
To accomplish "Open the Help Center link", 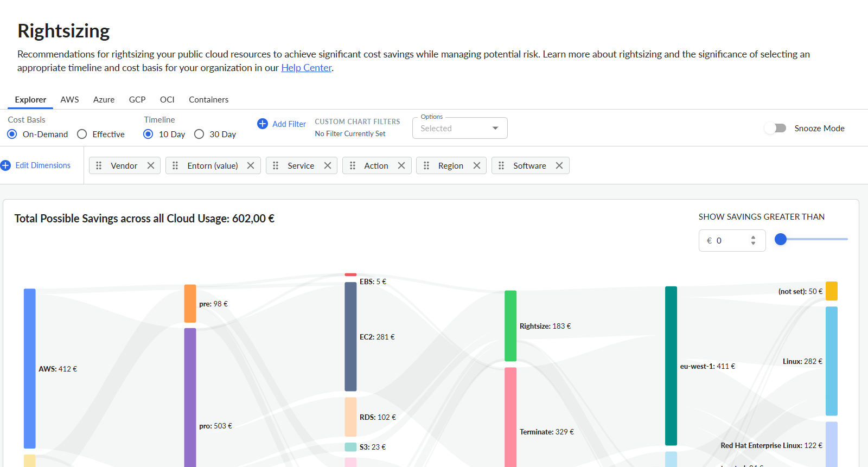I will coord(306,68).
